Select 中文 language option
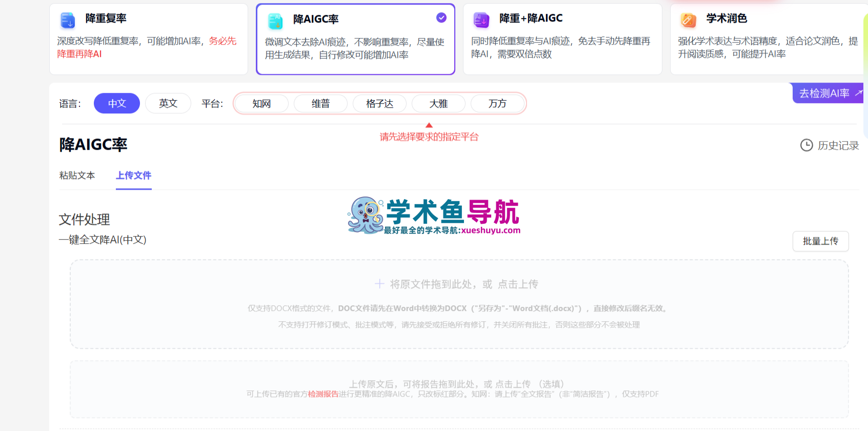Image resolution: width=868 pixels, height=431 pixels. click(x=117, y=103)
